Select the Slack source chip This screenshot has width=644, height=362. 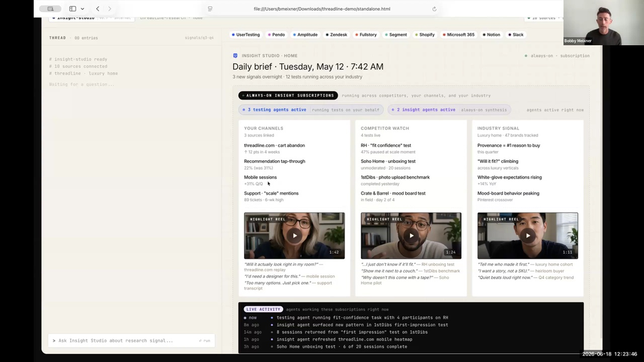(x=516, y=35)
